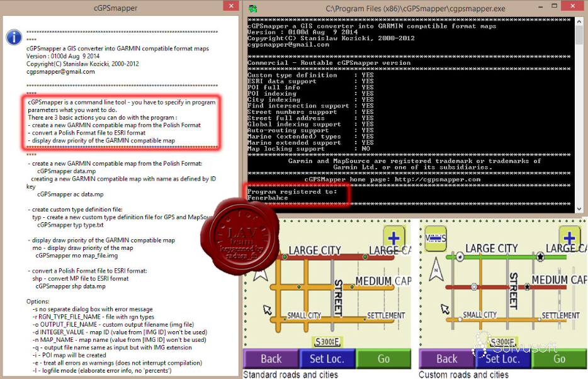Click the '-d INTEGER_VALUE' option line
Image resolution: width=588 pixels, height=379 pixels.
120,332
